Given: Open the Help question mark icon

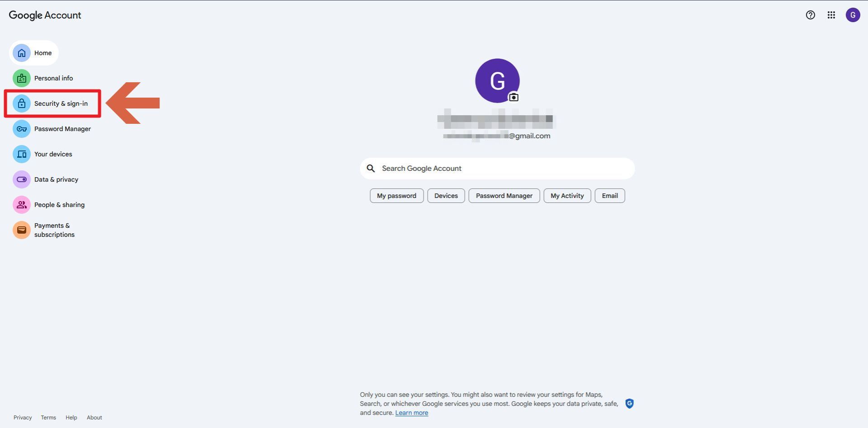Looking at the screenshot, I should pos(810,15).
